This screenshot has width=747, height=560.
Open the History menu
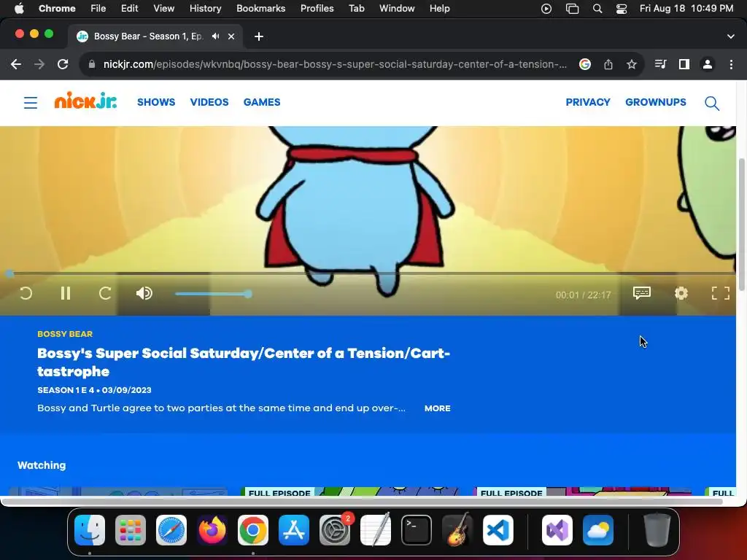pos(205,8)
